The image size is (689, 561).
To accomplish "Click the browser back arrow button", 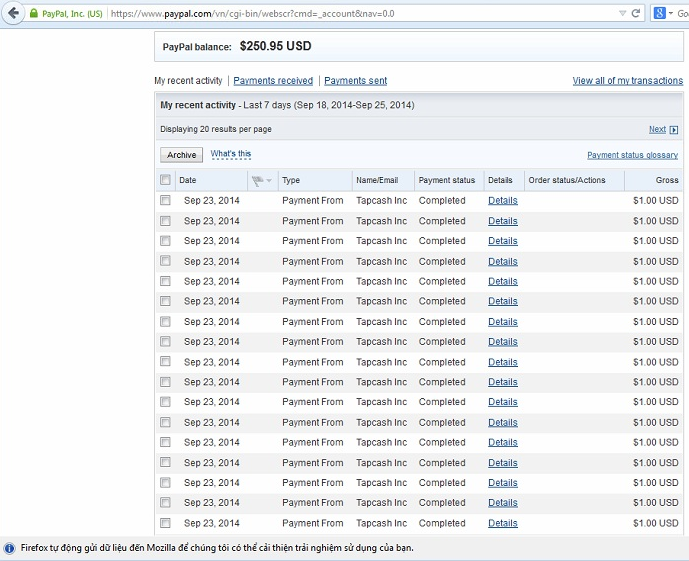I will 13,13.
